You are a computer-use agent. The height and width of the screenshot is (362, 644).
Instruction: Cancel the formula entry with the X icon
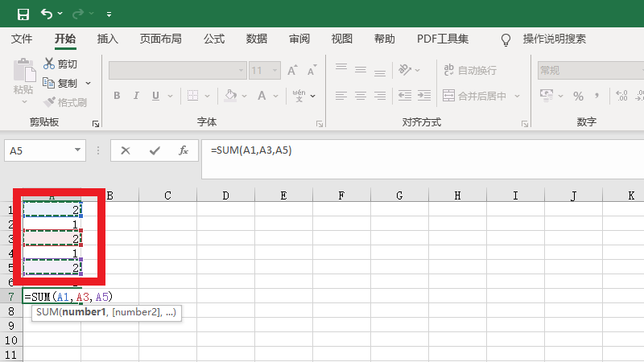coord(126,150)
